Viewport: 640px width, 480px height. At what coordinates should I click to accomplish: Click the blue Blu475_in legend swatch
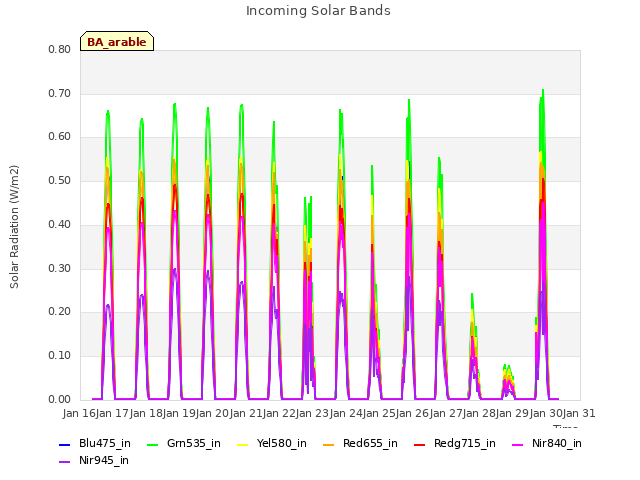65,444
